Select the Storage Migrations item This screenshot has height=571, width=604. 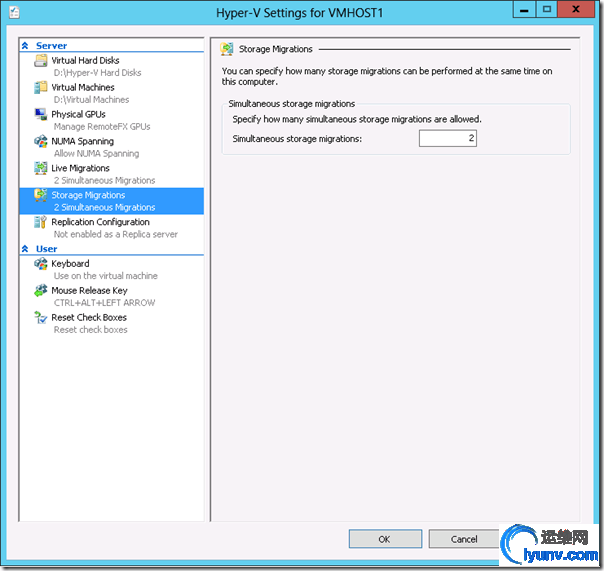pos(112,201)
